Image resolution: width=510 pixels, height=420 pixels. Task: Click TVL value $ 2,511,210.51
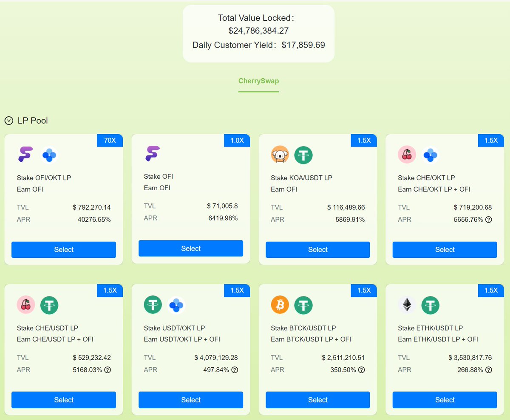coord(343,358)
